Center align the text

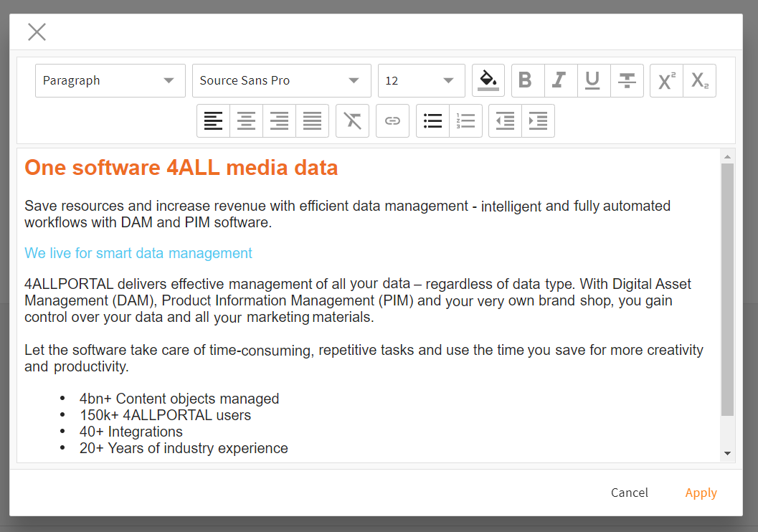tap(246, 120)
